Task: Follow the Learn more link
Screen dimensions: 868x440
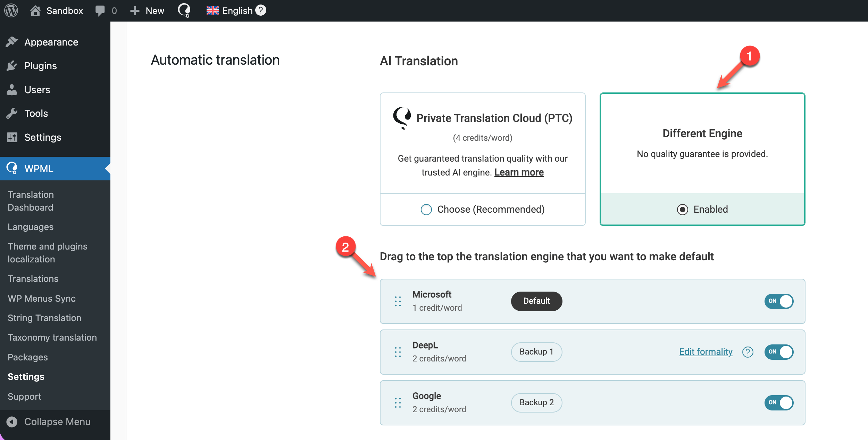Action: (x=519, y=172)
